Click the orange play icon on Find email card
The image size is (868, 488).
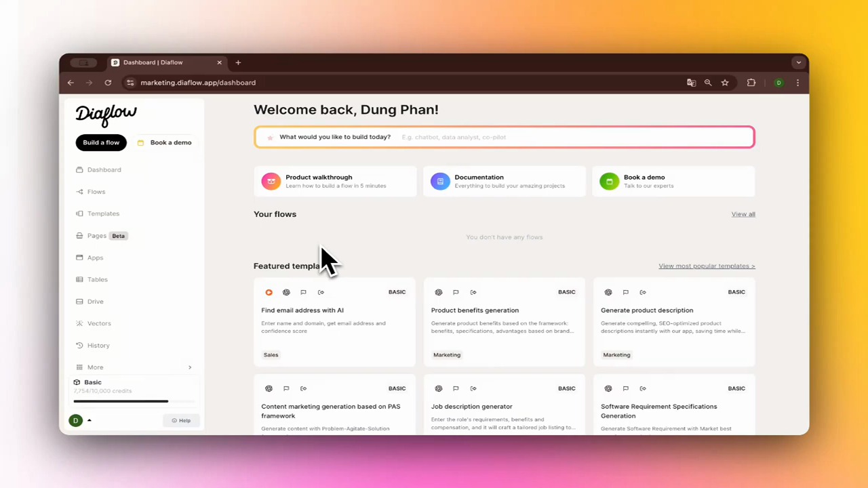coord(269,292)
